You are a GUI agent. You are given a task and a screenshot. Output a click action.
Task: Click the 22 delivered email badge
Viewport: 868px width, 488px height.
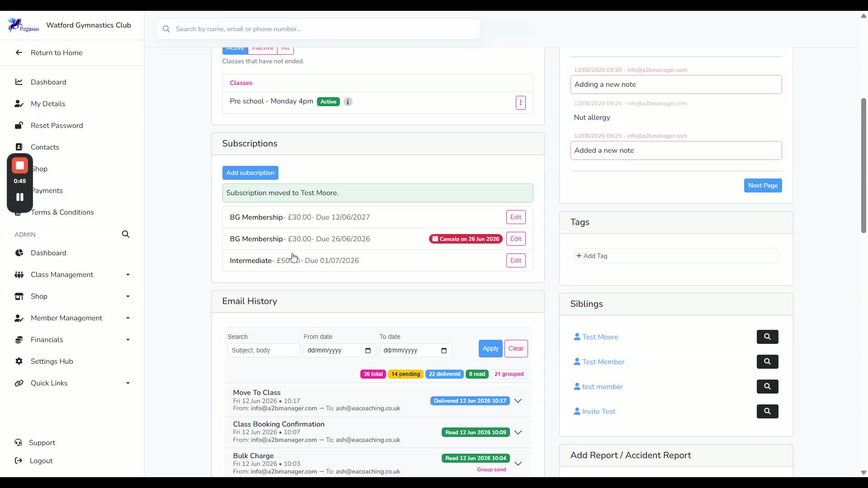444,374
